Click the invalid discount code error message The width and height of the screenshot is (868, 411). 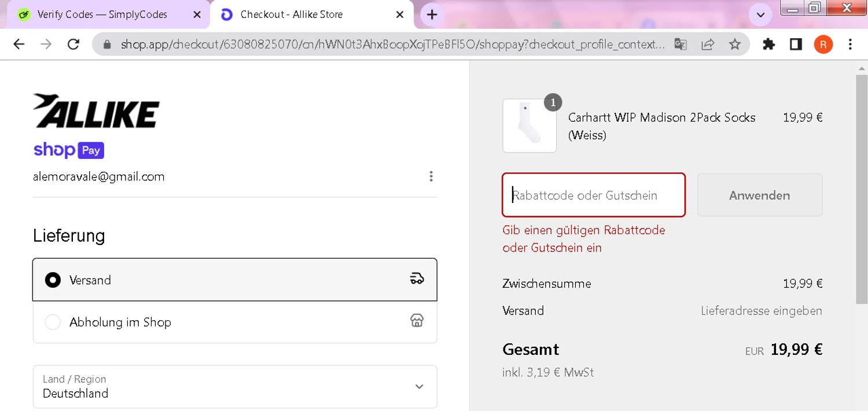pos(584,239)
